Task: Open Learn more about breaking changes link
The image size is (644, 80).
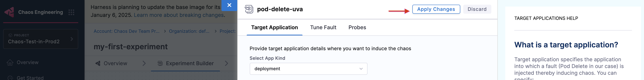Action: pos(179,15)
